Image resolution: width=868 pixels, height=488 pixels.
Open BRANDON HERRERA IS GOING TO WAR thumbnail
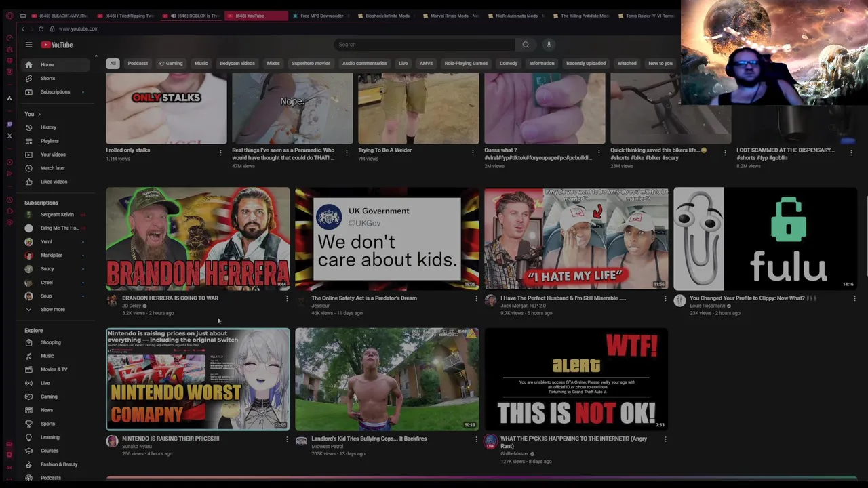coord(198,239)
